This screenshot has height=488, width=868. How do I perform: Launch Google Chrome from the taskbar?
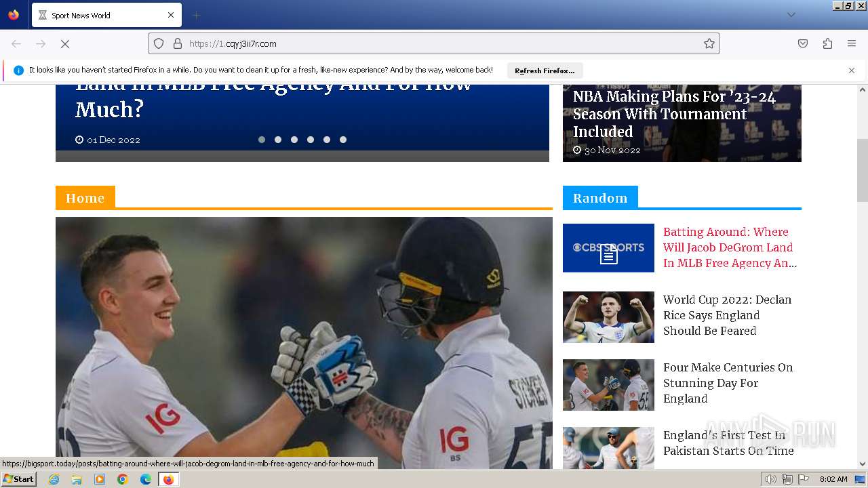[x=123, y=479]
